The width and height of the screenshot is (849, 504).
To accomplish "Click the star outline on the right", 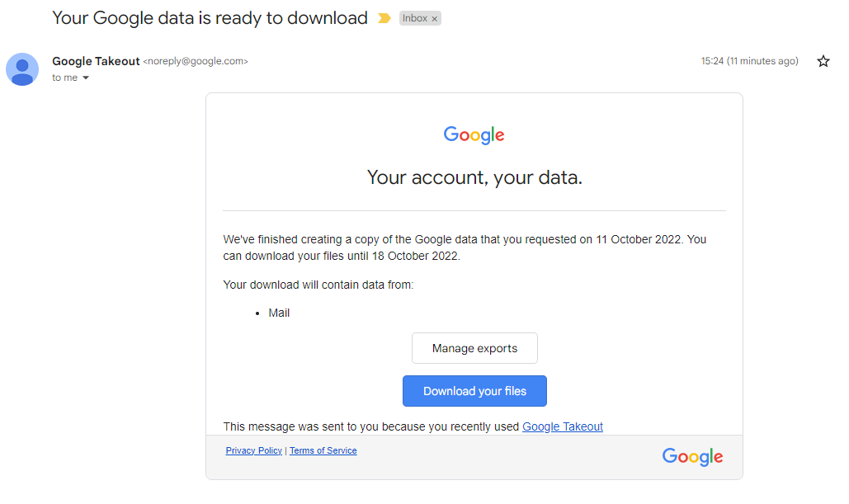I will point(823,60).
